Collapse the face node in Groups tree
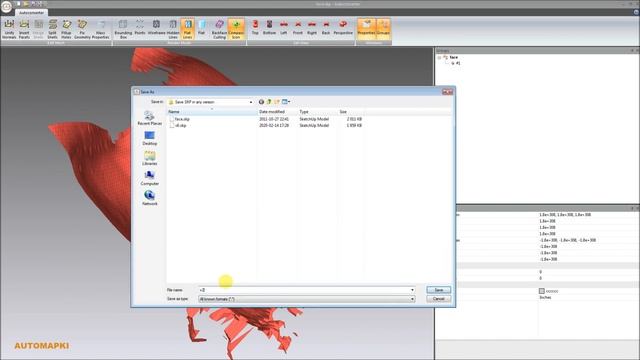This screenshot has width=640, height=360. click(x=440, y=58)
